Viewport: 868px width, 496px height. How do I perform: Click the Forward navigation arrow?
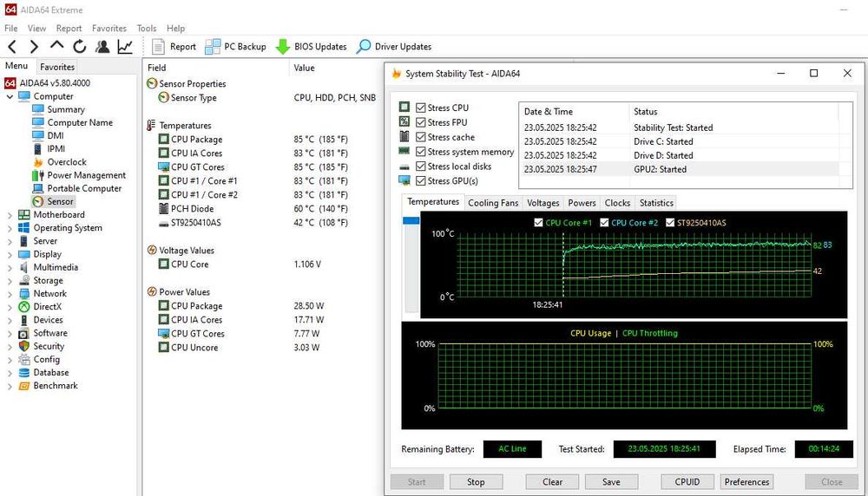34,47
